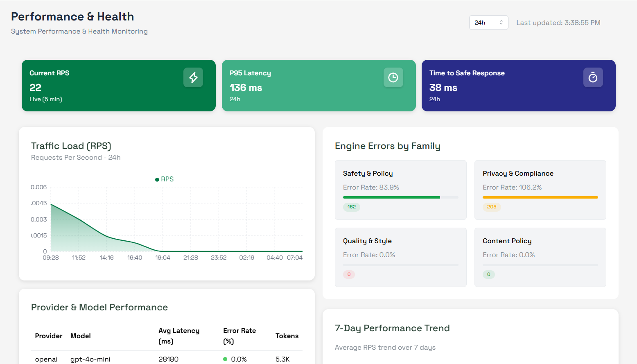637x364 pixels.
Task: Toggle the RPS legend item in chart
Action: click(x=165, y=179)
